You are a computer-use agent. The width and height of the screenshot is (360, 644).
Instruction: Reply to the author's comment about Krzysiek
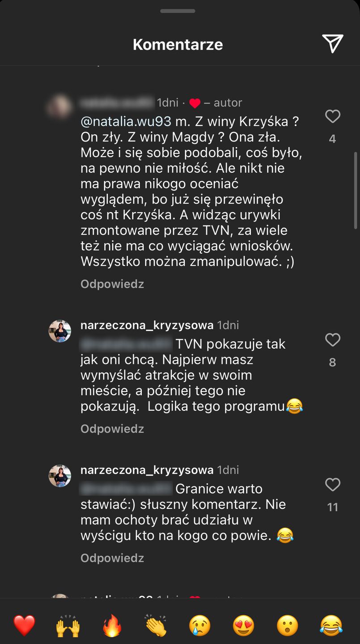coord(112,284)
